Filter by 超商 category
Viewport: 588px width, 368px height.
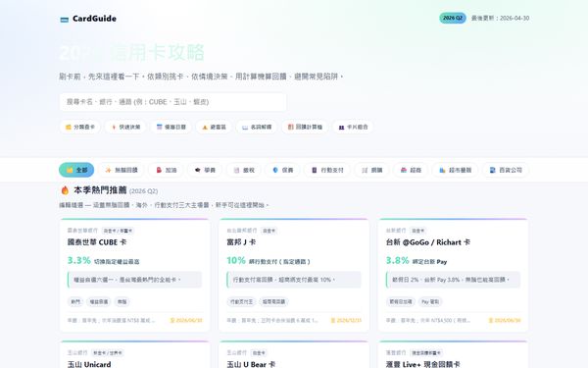(411, 170)
